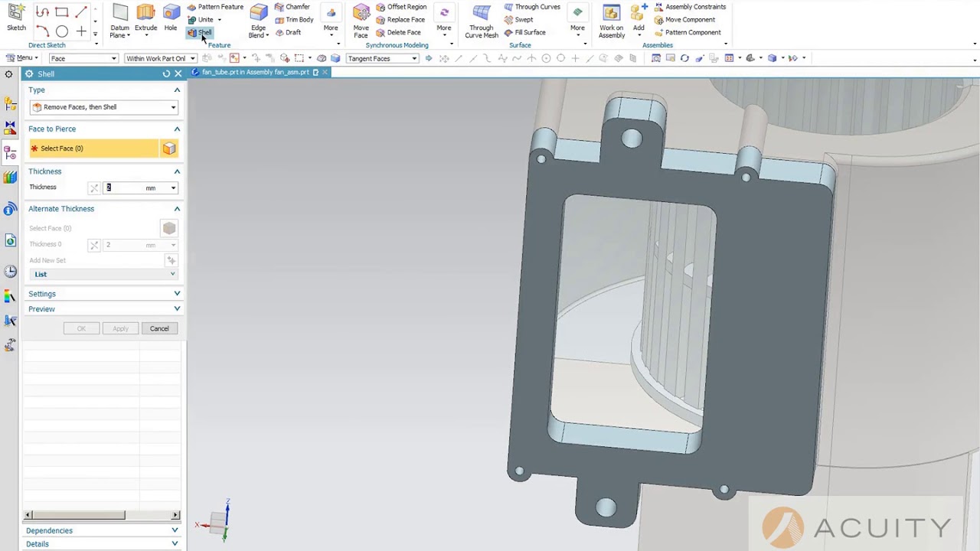
Task: Open More dropdown in Surface group
Action: [x=577, y=21]
